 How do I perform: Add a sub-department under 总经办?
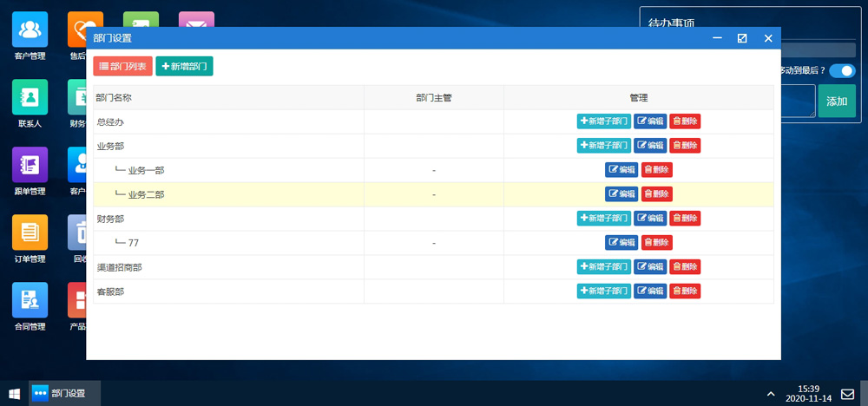pyautogui.click(x=603, y=121)
